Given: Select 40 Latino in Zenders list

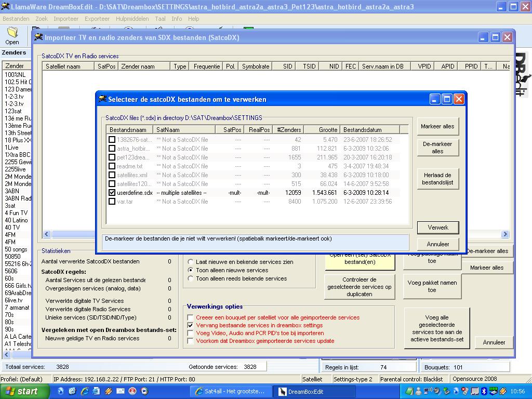Looking at the screenshot, I should point(17,220).
